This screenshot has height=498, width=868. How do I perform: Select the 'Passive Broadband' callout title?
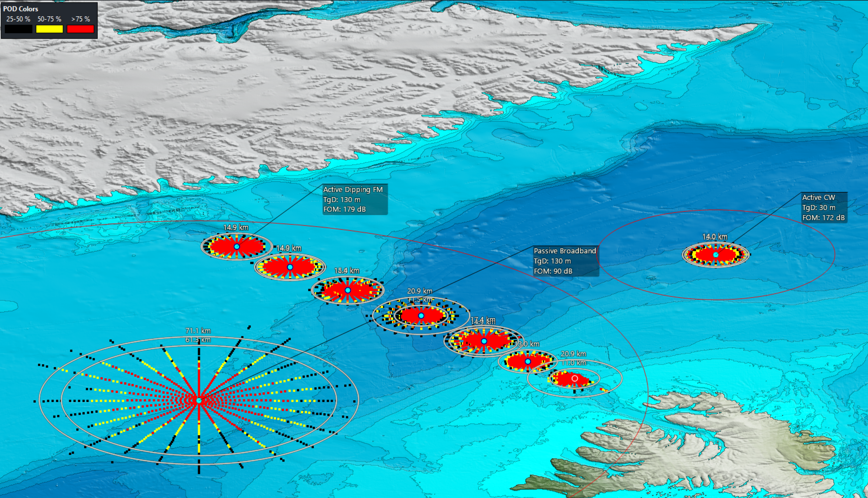pos(565,251)
